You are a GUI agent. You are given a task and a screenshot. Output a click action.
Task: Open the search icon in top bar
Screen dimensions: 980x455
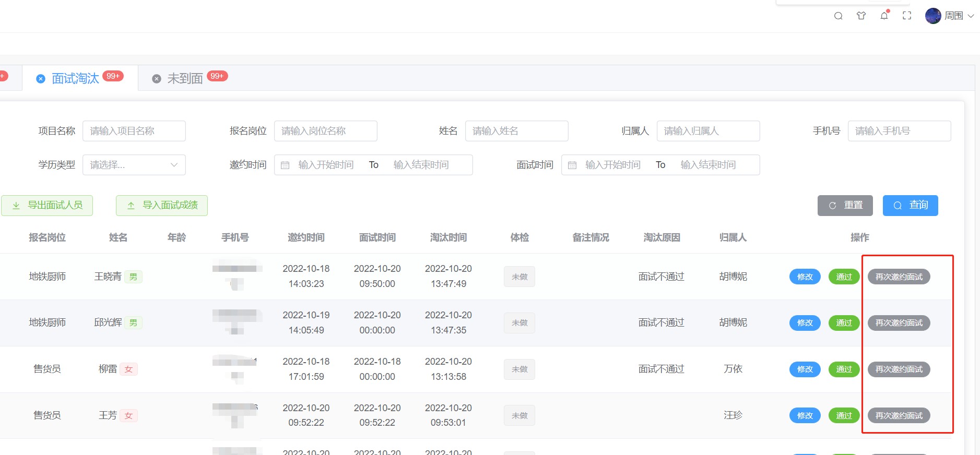(x=838, y=16)
